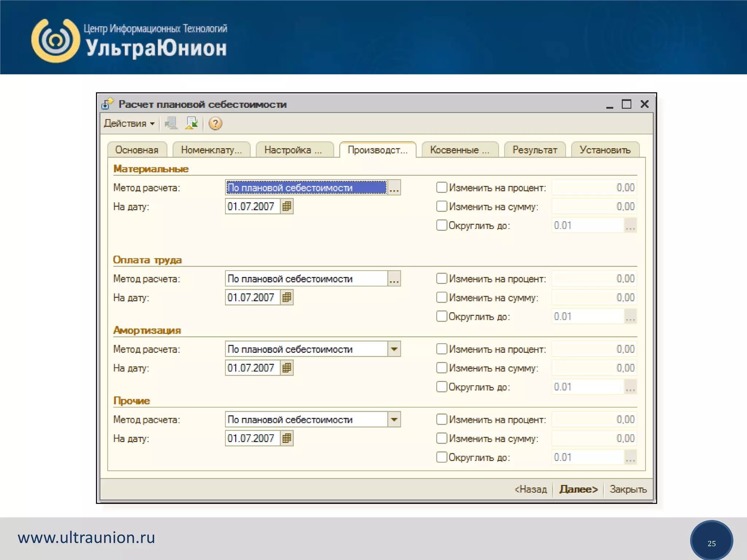Enable Изменить на сумму under Прочие
This screenshot has height=560, width=747.
click(441, 438)
